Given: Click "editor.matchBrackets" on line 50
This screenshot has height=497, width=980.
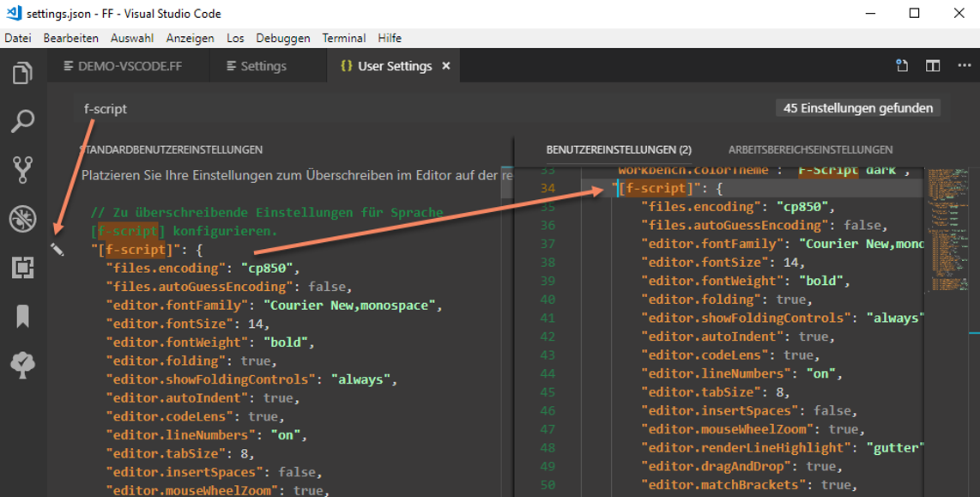Looking at the screenshot, I should [x=723, y=484].
